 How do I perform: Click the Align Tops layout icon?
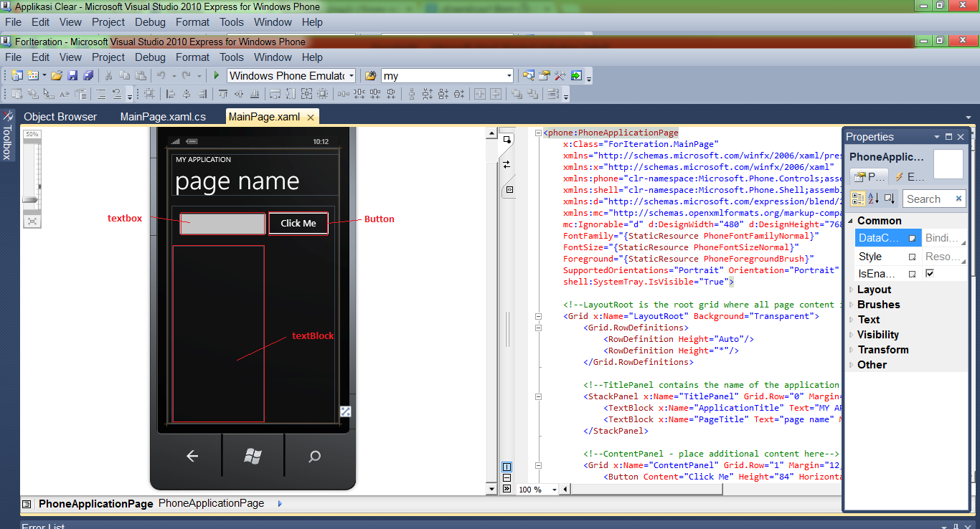click(223, 94)
